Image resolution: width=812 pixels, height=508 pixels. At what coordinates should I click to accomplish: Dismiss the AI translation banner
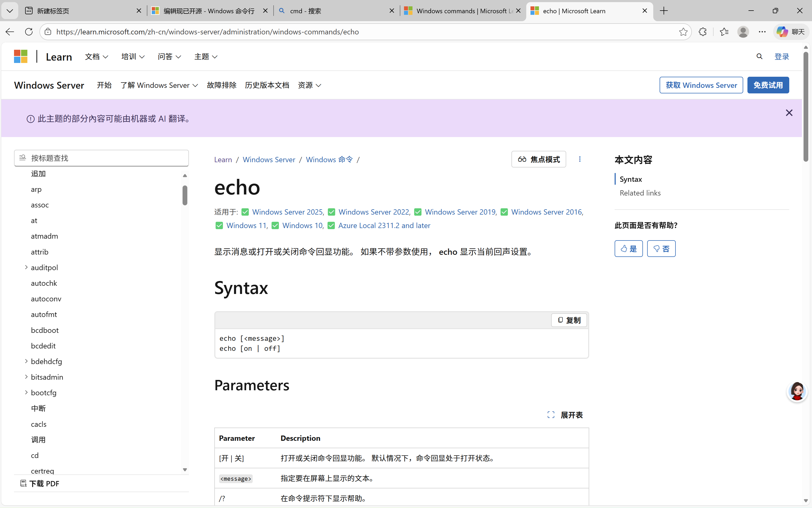[x=789, y=113]
